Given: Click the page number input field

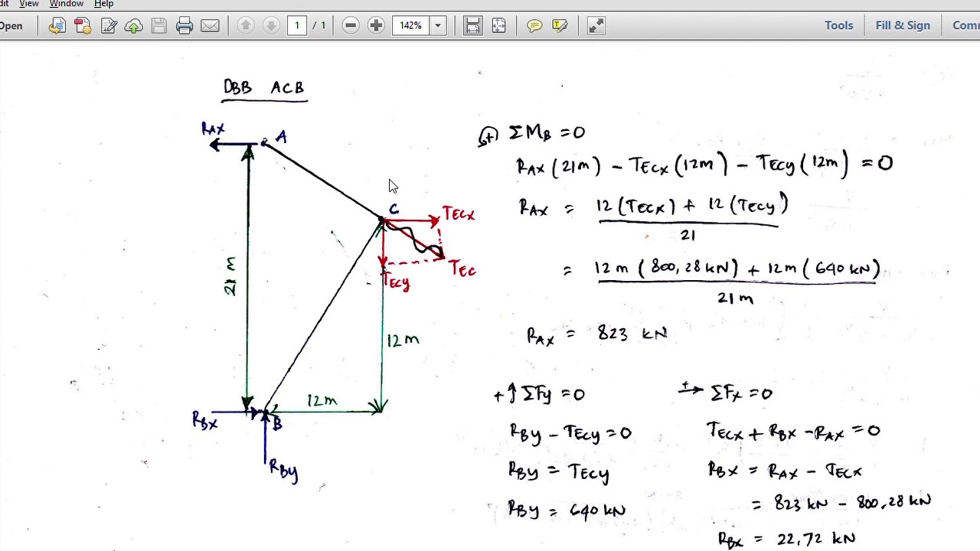Looking at the screenshot, I should tap(297, 26).
